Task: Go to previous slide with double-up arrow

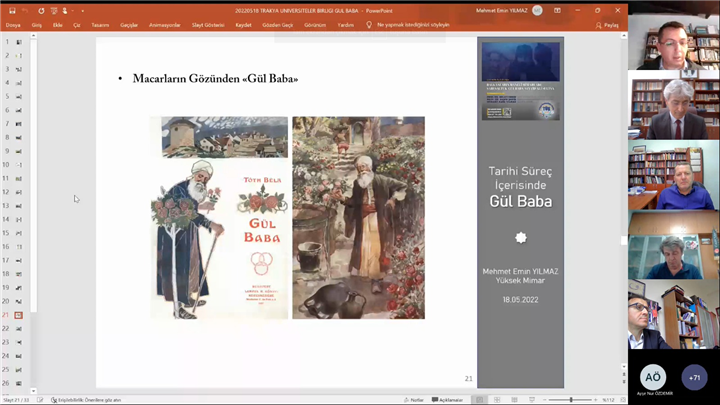Action: [x=624, y=375]
